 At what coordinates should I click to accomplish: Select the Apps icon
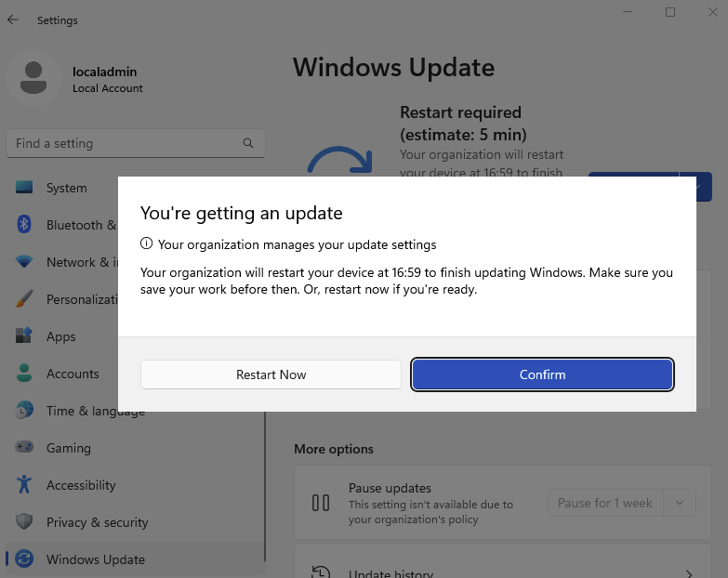(x=24, y=335)
